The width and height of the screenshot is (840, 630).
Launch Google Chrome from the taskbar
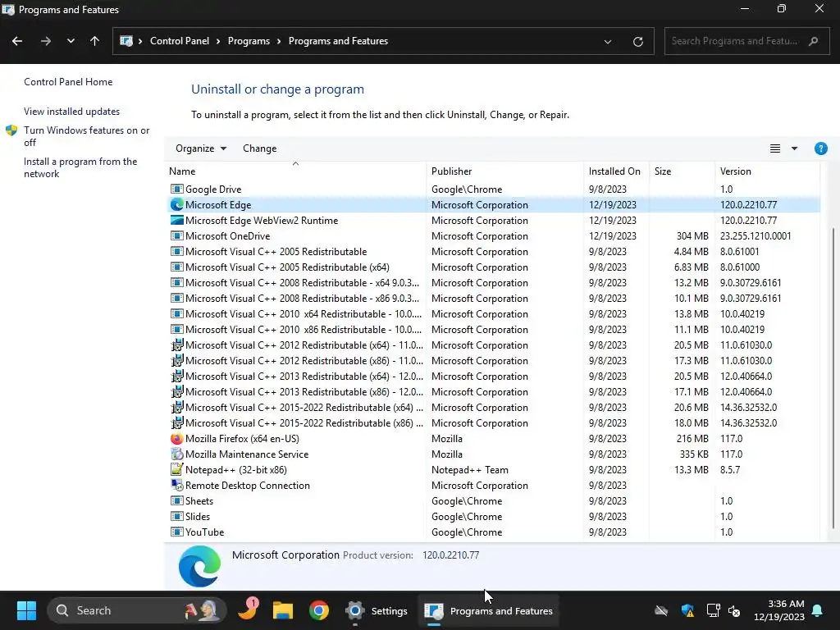pos(319,610)
